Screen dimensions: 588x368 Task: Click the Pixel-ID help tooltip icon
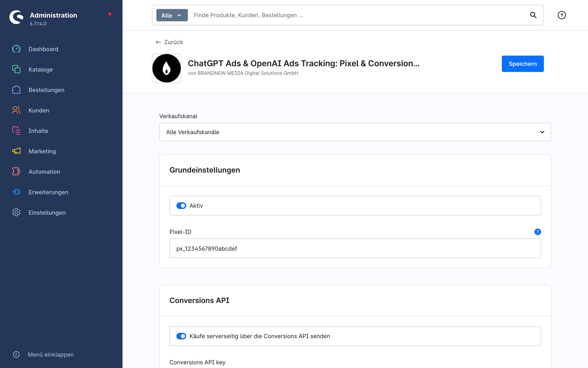coord(538,232)
